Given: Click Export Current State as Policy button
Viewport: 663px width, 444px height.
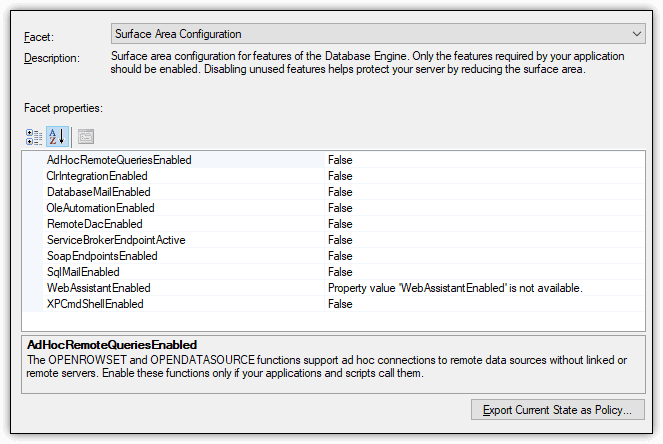Looking at the screenshot, I should pyautogui.click(x=558, y=410).
